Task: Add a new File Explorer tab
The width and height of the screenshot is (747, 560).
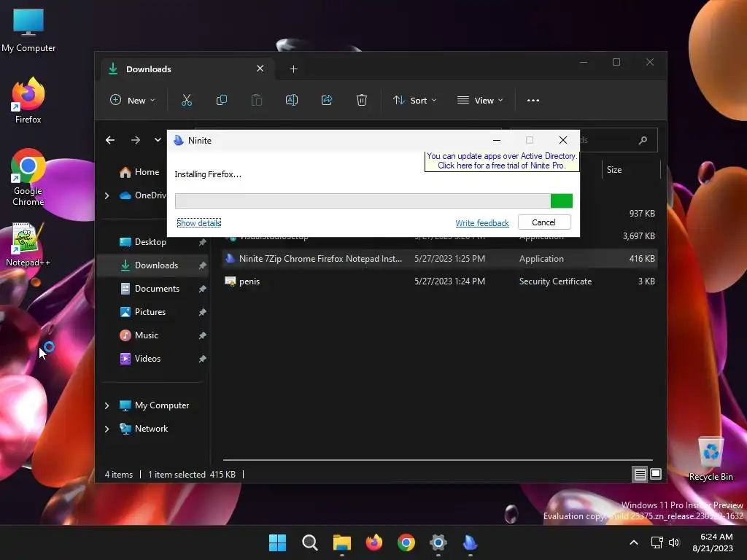Action: coord(293,69)
